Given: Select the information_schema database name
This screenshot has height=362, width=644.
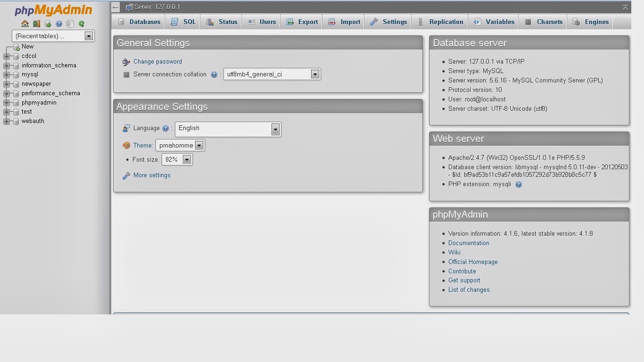Looking at the screenshot, I should [x=49, y=66].
